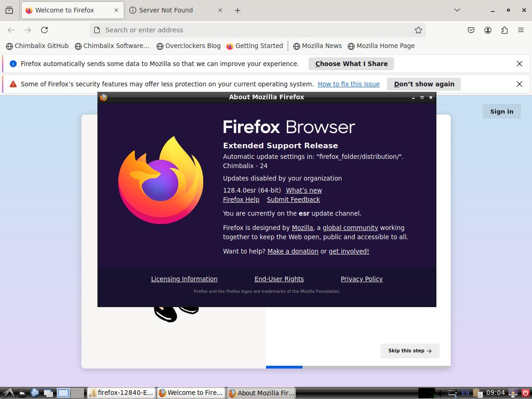Click Submit Feedback in About dialog
The width and height of the screenshot is (532, 399).
293,199
